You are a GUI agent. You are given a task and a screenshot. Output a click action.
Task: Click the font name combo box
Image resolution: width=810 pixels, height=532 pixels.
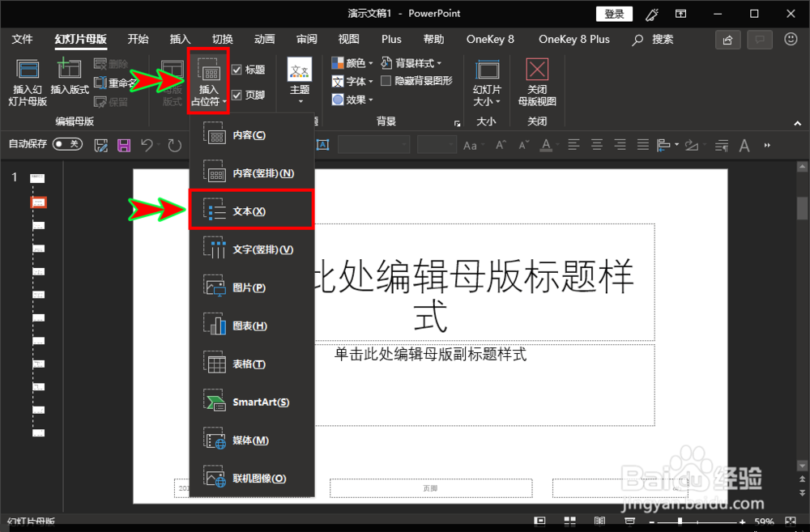[373, 145]
